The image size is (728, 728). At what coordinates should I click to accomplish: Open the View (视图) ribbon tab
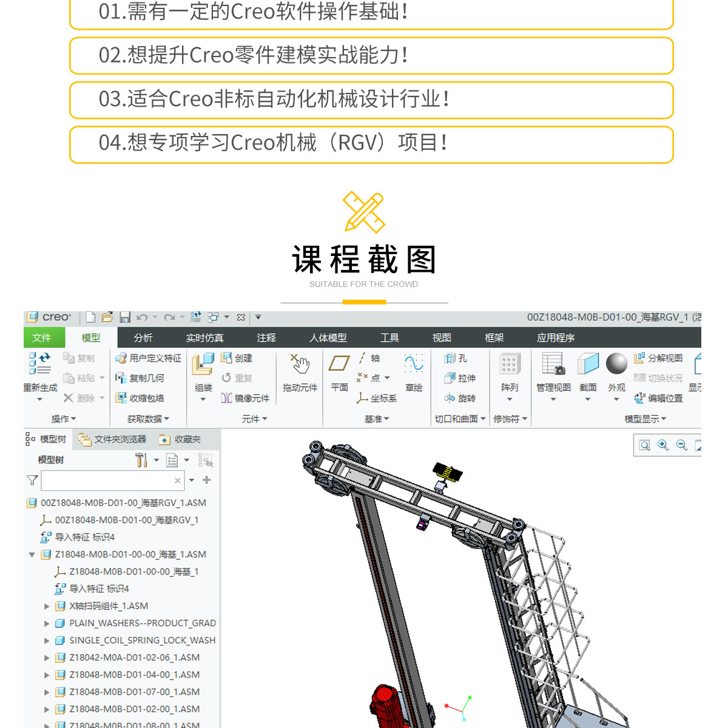[442, 337]
